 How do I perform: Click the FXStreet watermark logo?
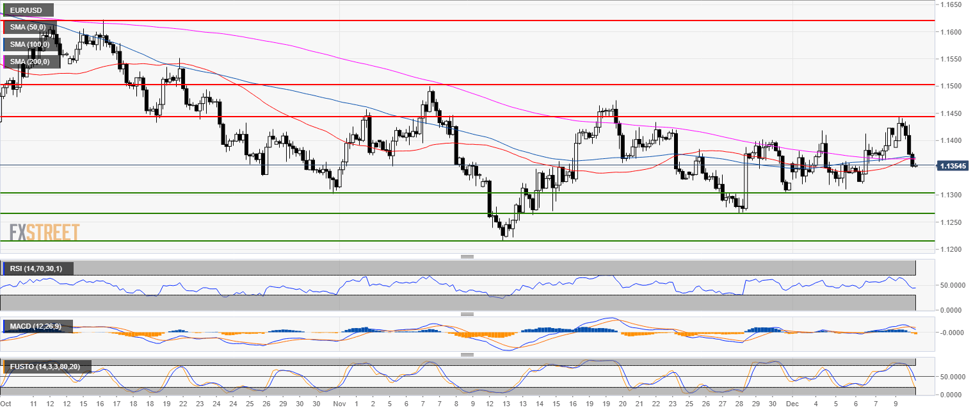tap(45, 232)
